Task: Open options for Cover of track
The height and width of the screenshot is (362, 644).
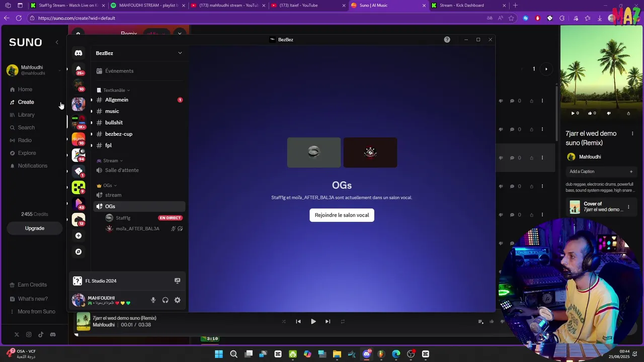Action: 628,207
